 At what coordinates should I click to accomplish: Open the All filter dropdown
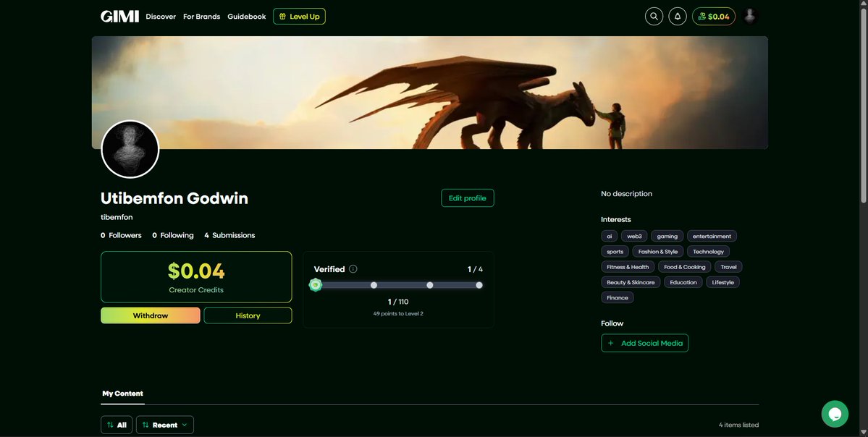pos(117,425)
